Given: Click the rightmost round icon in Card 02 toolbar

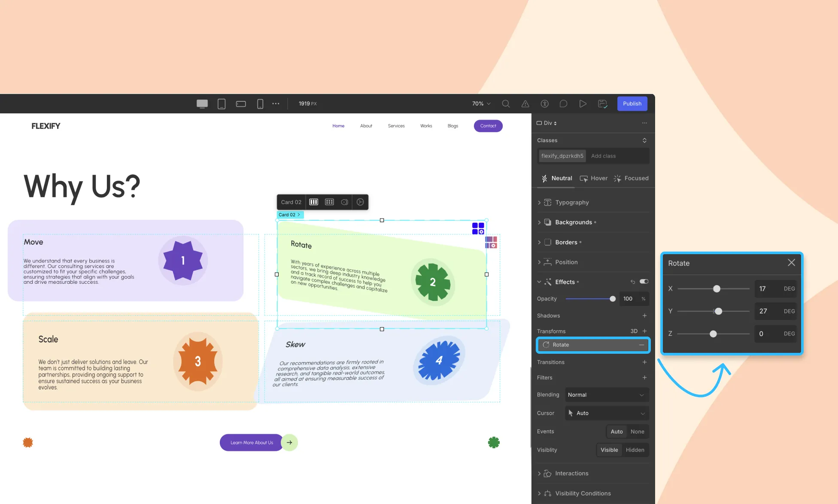Looking at the screenshot, I should tap(360, 202).
